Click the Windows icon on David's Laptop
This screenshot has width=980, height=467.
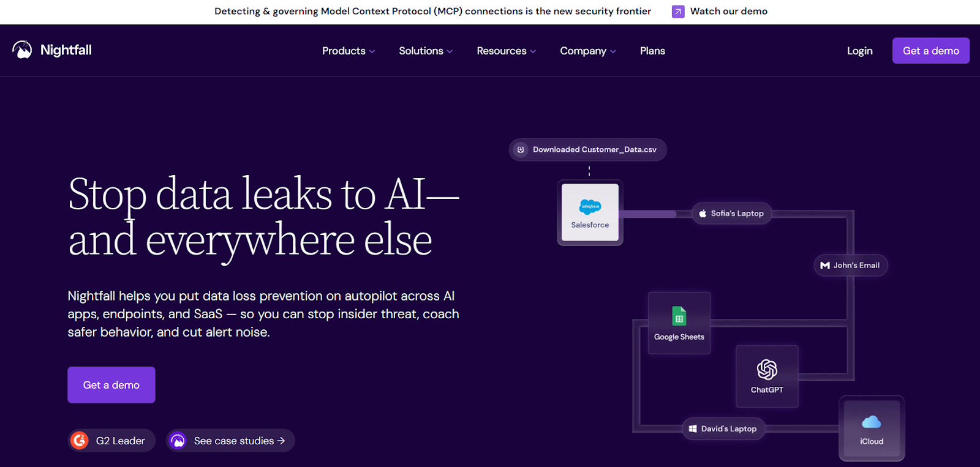[x=693, y=428]
